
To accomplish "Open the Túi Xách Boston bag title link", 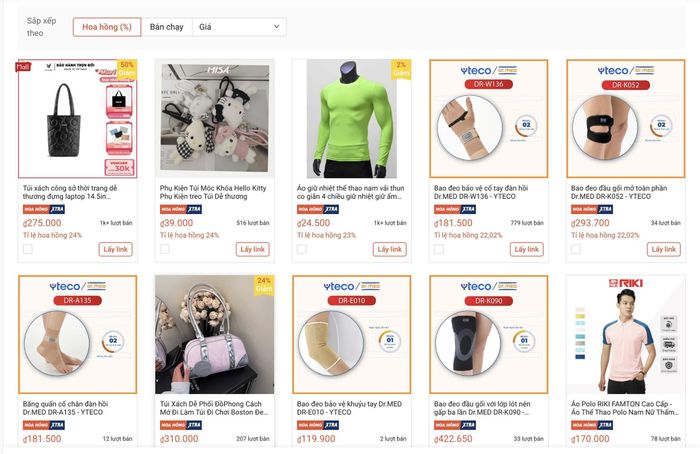I will coord(214,408).
